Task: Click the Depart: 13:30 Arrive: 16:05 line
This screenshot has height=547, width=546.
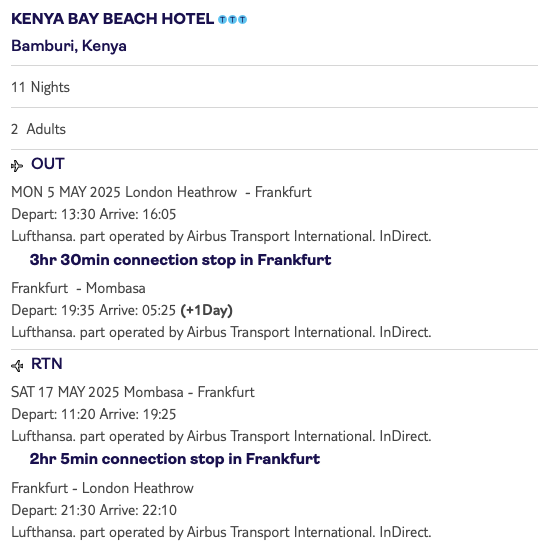Action: click(x=94, y=214)
